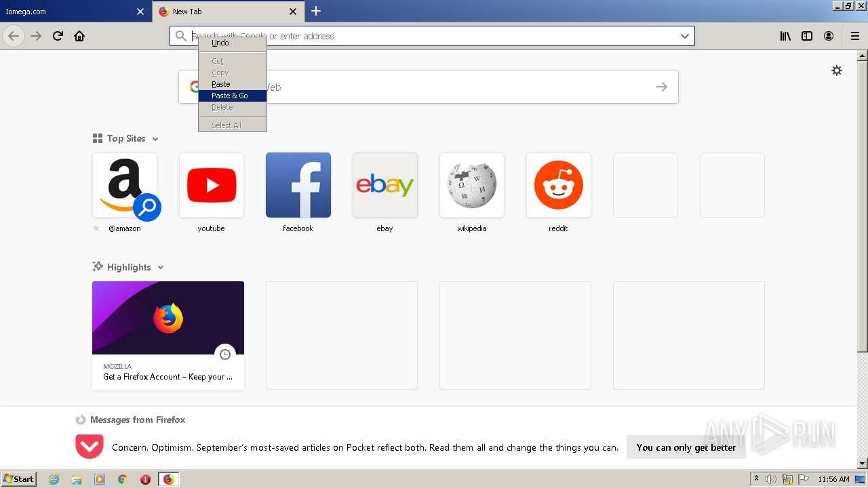Reload the current page
Image resolution: width=868 pixels, height=488 pixels.
tap(58, 36)
